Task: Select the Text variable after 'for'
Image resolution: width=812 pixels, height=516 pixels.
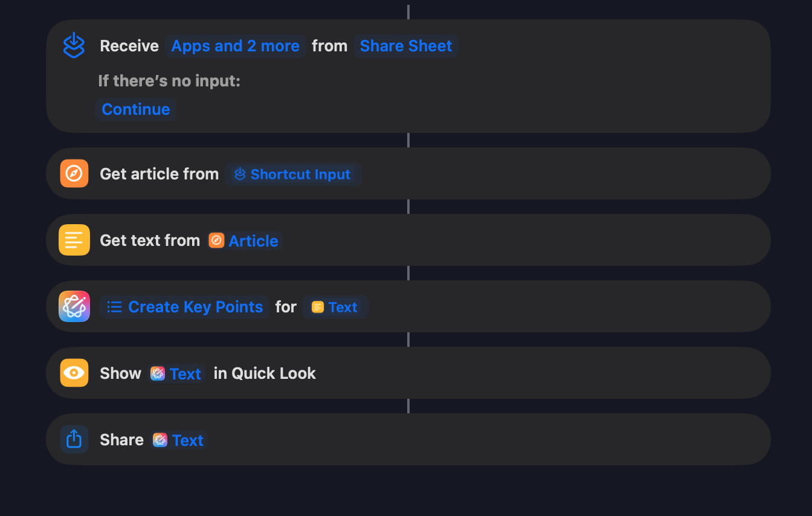Action: pos(335,307)
